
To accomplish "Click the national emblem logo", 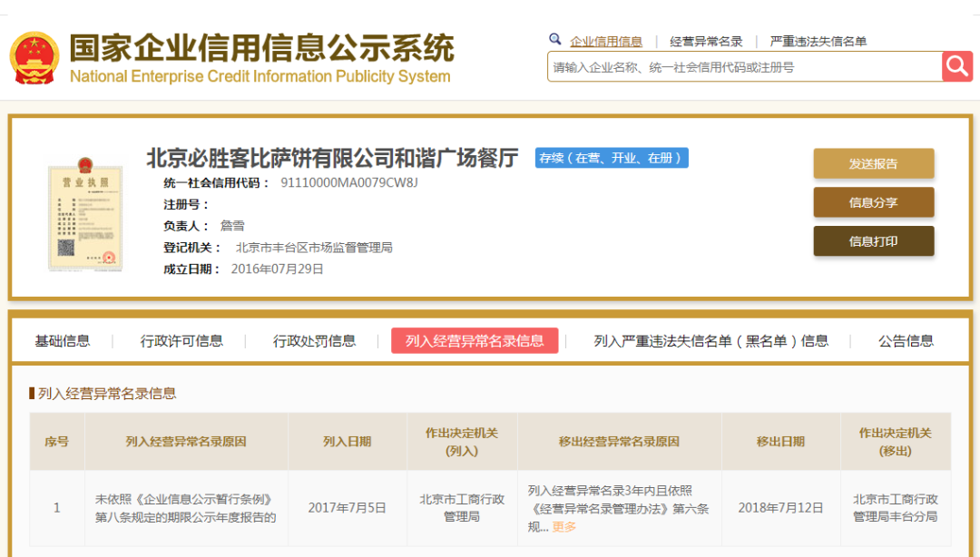I will pyautogui.click(x=34, y=59).
